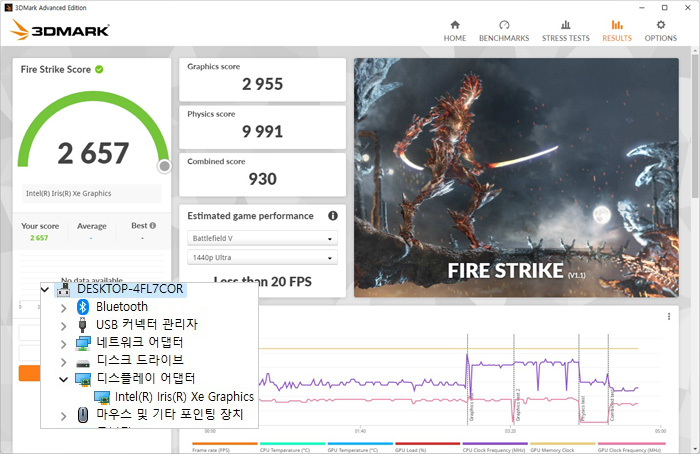
Task: Click the Your score 2 657 value
Action: [x=39, y=238]
